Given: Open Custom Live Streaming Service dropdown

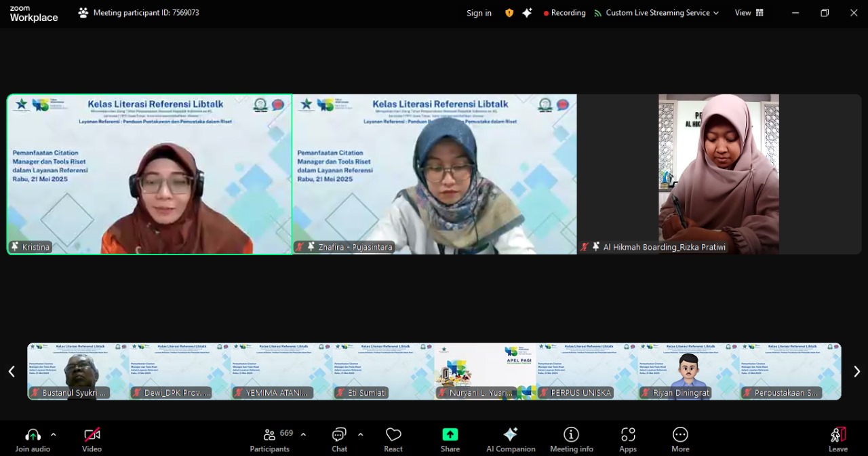Looking at the screenshot, I should 656,13.
